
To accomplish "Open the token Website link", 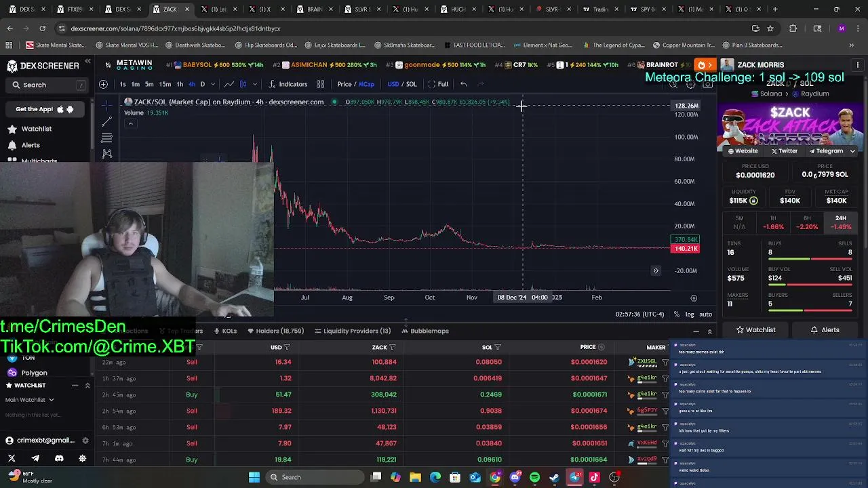I will tap(743, 151).
